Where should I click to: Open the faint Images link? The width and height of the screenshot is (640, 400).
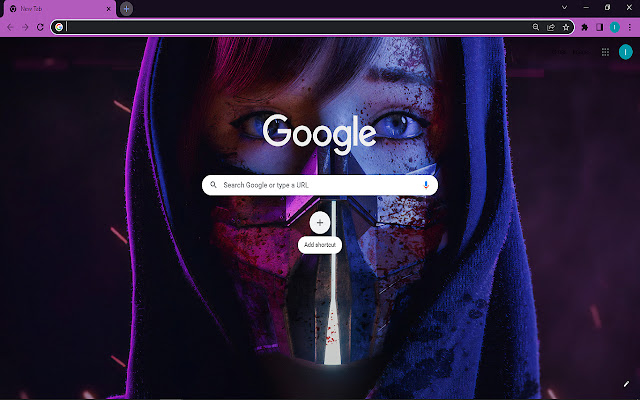(x=581, y=52)
